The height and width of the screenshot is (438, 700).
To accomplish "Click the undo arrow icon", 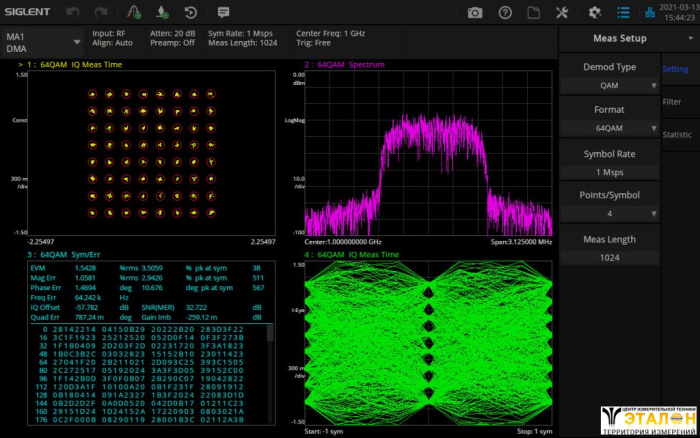I will 73,12.
